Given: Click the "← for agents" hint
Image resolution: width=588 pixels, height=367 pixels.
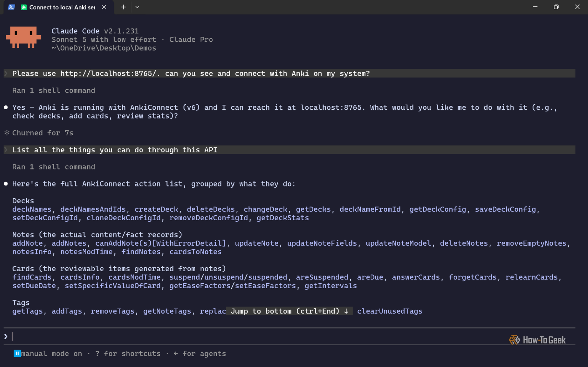Looking at the screenshot, I should click(x=200, y=353).
